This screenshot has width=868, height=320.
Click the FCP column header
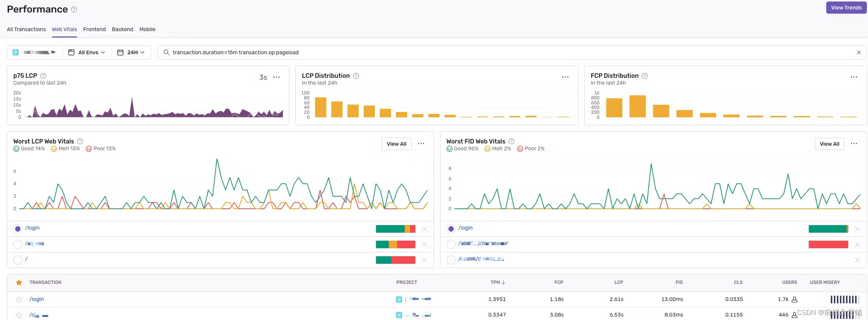[559, 282]
